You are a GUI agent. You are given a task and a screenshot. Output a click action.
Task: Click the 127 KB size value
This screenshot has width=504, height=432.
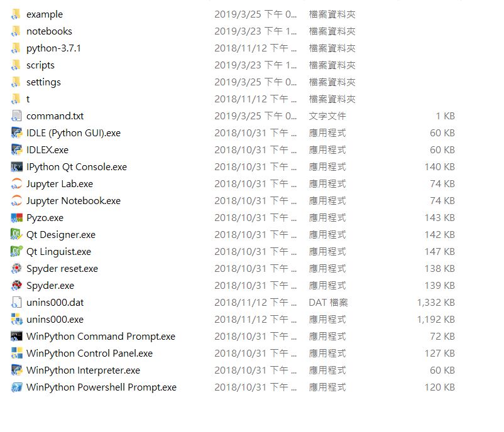coord(440,354)
